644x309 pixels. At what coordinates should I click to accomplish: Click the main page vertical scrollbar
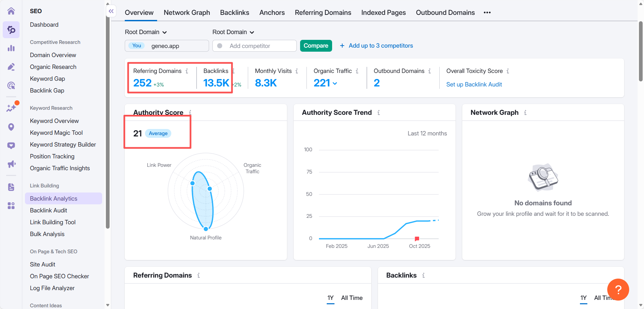pyautogui.click(x=641, y=51)
